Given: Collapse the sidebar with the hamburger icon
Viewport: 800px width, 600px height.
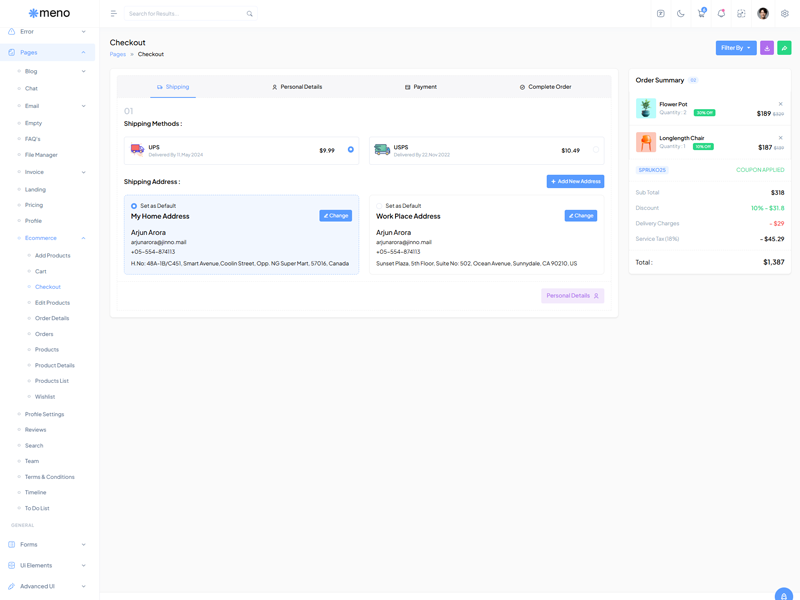Looking at the screenshot, I should (114, 14).
